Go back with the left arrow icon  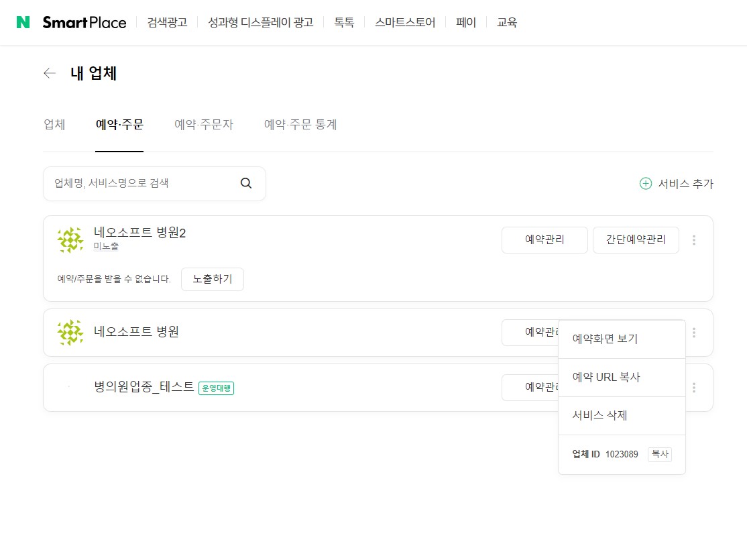coord(50,73)
